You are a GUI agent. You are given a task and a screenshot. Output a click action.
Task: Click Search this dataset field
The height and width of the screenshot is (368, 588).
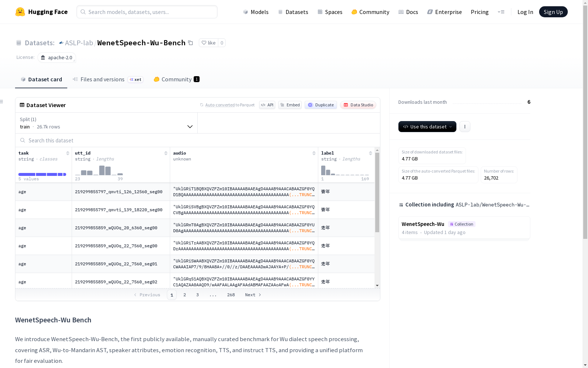198,140
